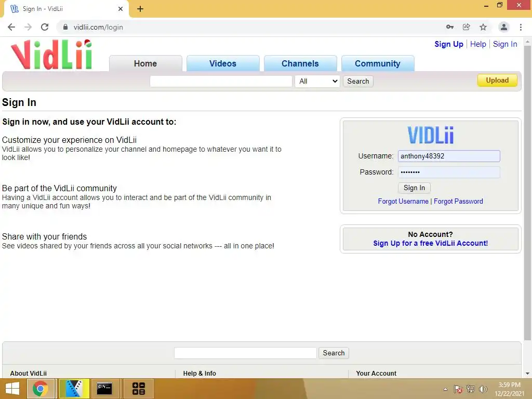Click the browser forward arrow
The image size is (532, 399).
click(x=28, y=27)
